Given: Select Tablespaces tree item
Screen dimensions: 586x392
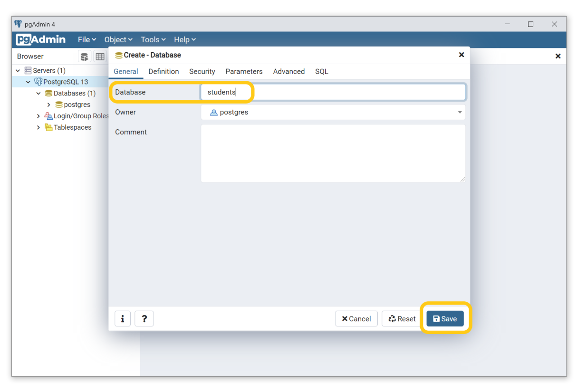Looking at the screenshot, I should [x=72, y=127].
